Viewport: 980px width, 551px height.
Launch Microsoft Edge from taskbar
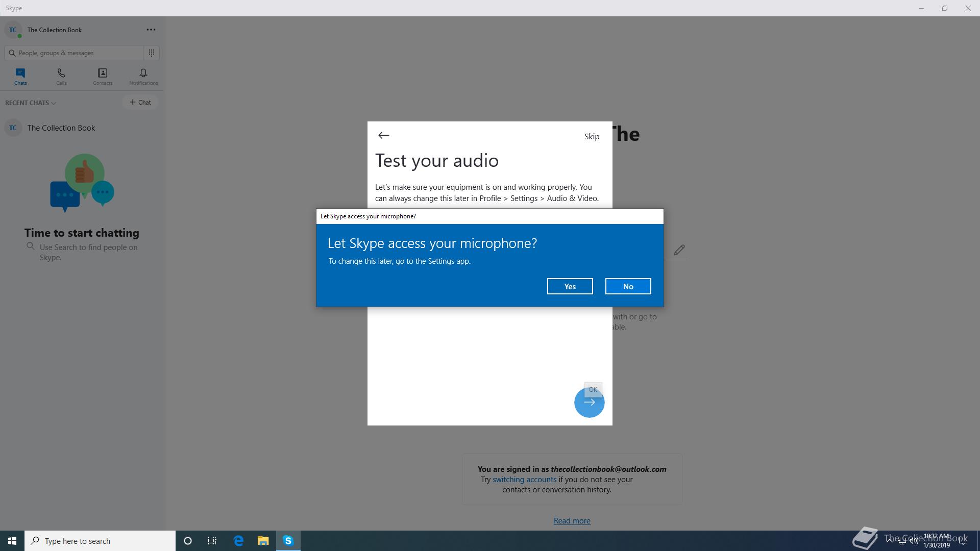(238, 541)
